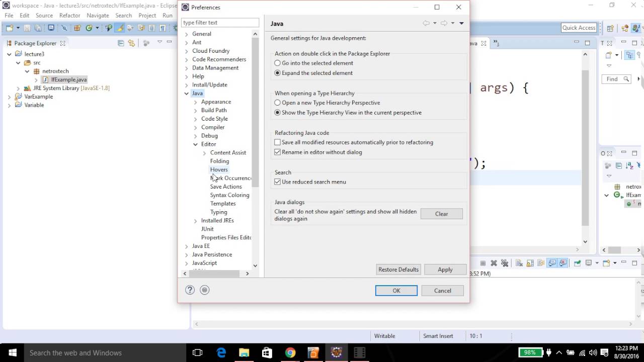Open the Source menu
This screenshot has width=644, height=362.
44,16
